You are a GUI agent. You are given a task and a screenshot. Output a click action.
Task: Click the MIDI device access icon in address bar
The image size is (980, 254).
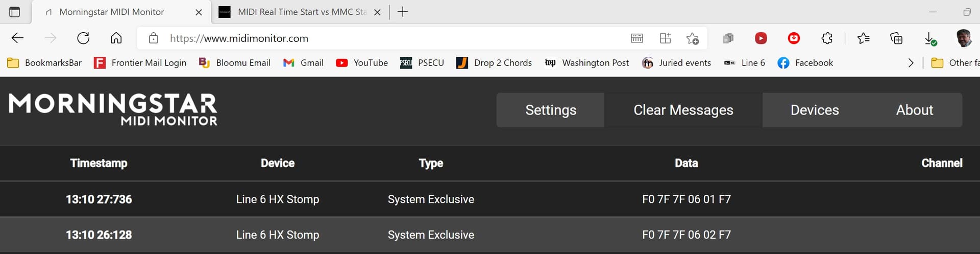pyautogui.click(x=636, y=38)
